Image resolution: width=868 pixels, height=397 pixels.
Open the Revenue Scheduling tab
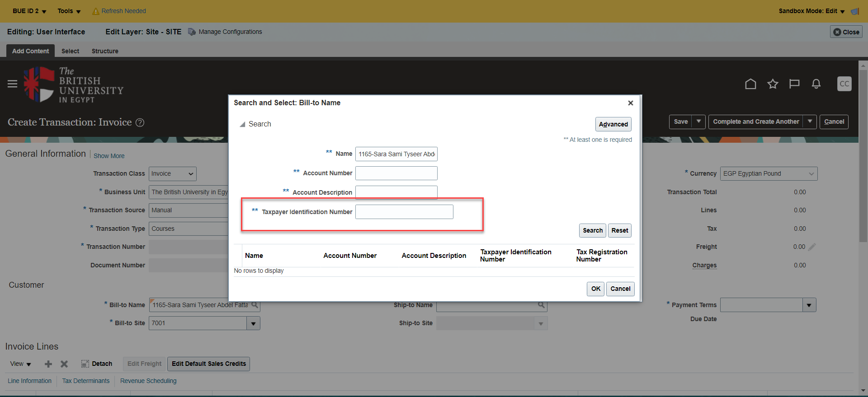pyautogui.click(x=148, y=381)
